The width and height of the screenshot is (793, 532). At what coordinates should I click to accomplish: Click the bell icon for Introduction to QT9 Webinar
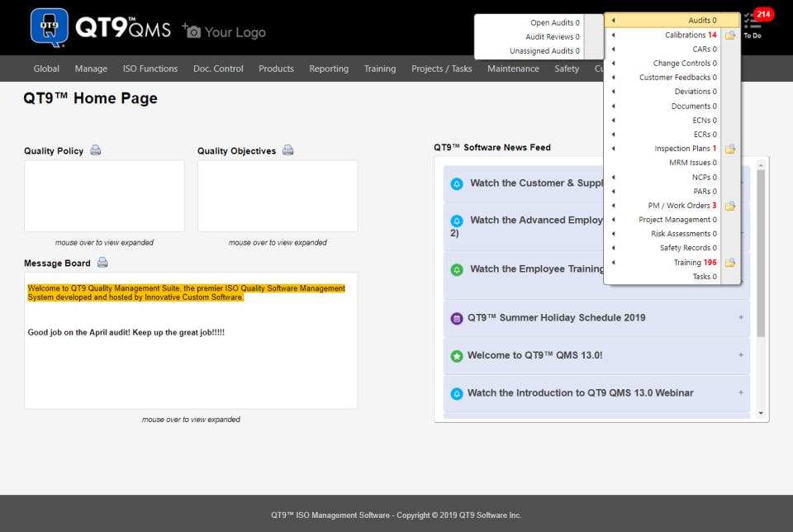(457, 393)
